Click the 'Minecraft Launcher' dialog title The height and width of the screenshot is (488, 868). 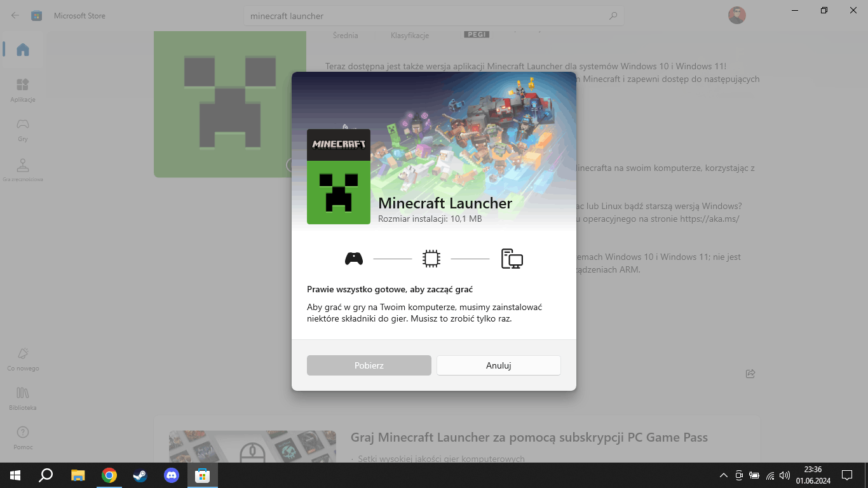pyautogui.click(x=445, y=203)
